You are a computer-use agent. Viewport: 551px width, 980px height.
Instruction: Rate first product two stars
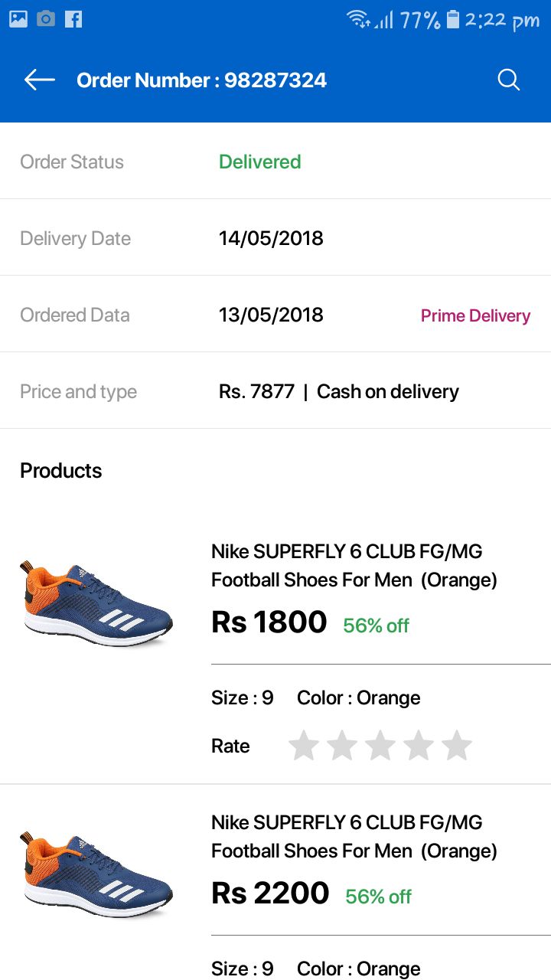342,746
